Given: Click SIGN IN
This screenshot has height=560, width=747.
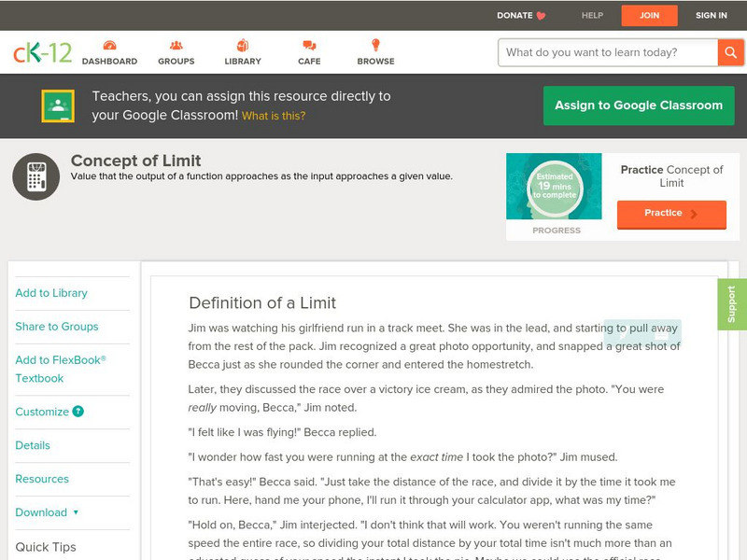Looking at the screenshot, I should [712, 15].
